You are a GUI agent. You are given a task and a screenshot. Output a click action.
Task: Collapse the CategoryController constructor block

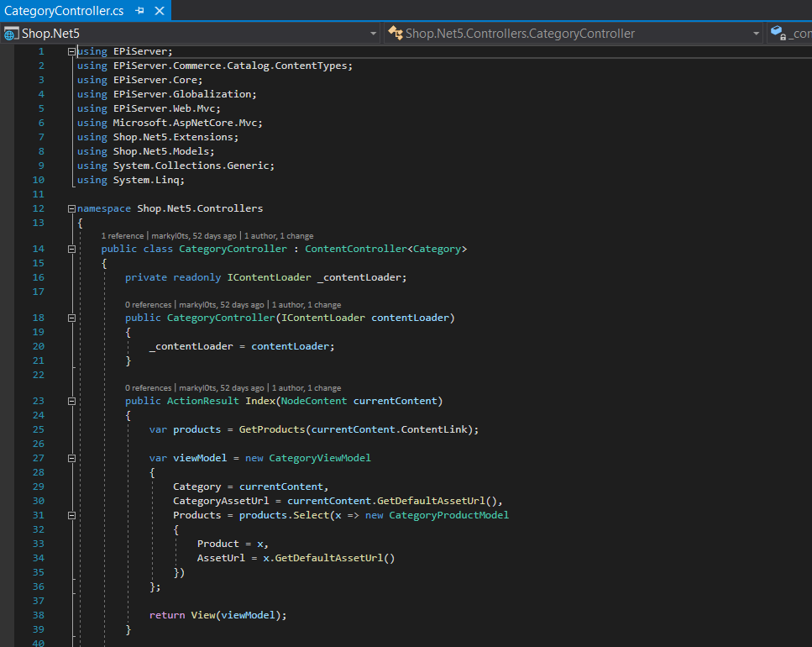click(x=71, y=318)
